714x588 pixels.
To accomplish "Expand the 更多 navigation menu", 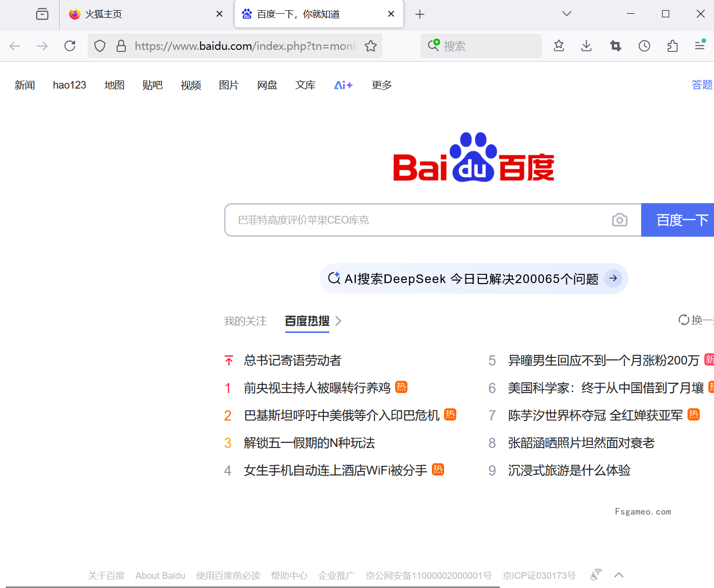I will pyautogui.click(x=381, y=85).
